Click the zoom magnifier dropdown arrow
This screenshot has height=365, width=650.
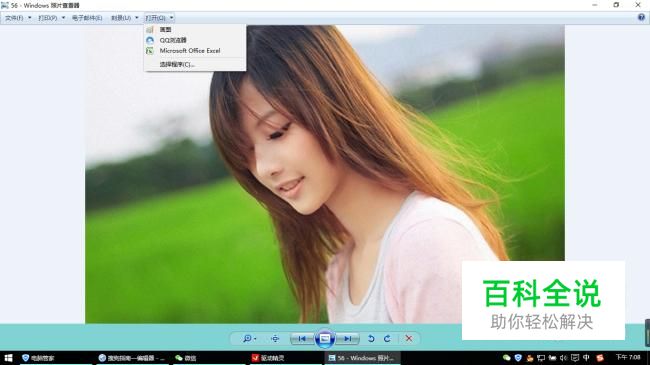tap(255, 339)
